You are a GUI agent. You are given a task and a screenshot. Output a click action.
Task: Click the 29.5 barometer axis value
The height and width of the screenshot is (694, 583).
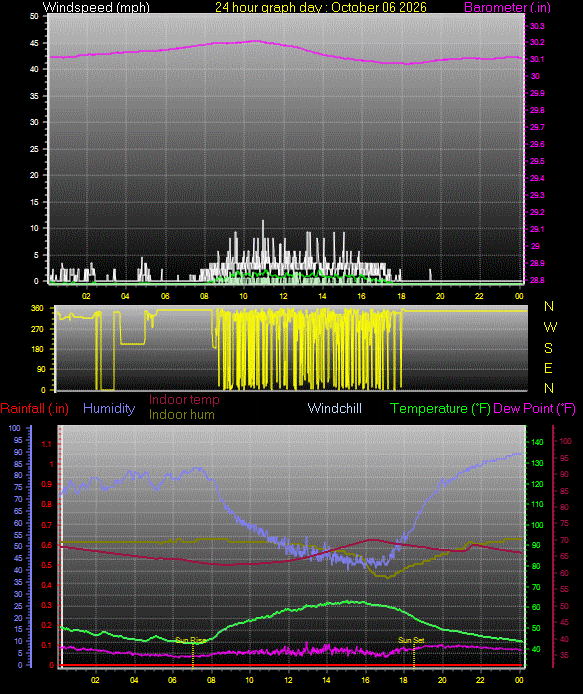point(537,162)
